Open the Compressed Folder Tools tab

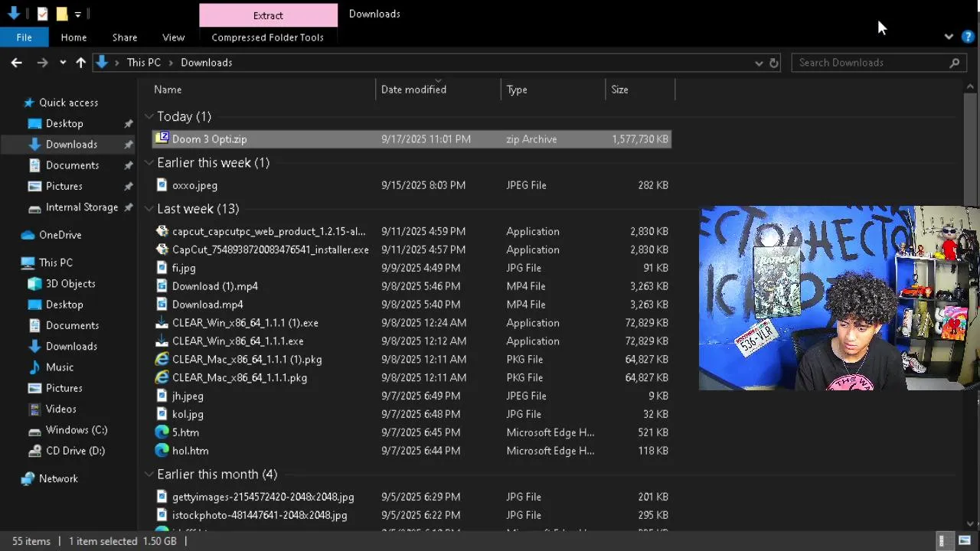(268, 37)
